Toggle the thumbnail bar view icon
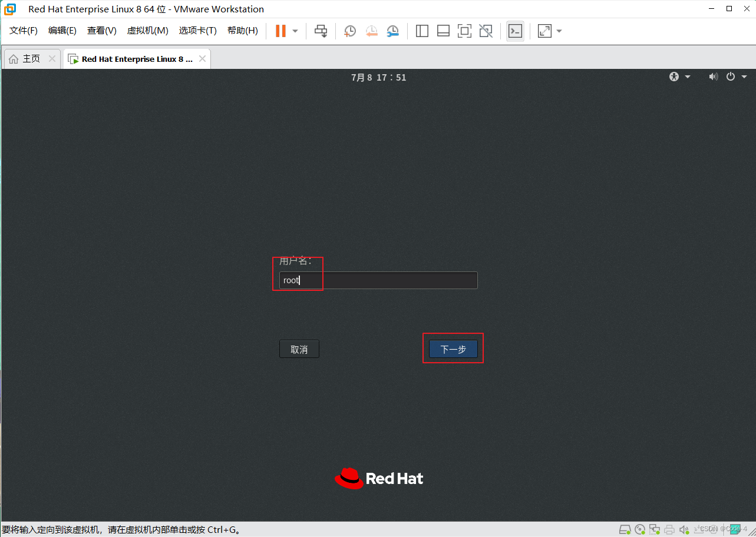 [x=443, y=31]
